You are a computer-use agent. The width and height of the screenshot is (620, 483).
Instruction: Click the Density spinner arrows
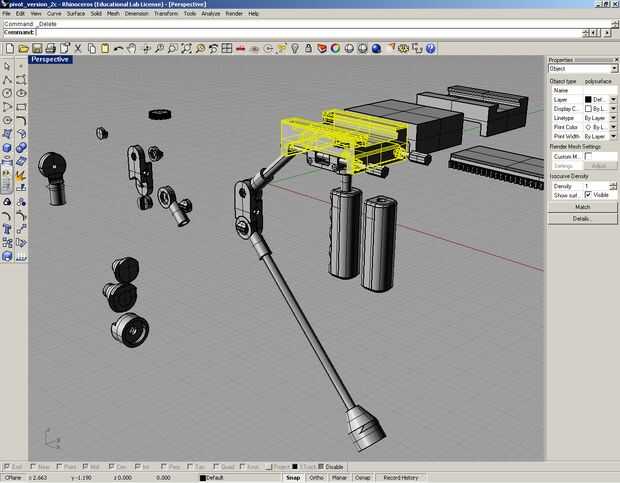(613, 186)
